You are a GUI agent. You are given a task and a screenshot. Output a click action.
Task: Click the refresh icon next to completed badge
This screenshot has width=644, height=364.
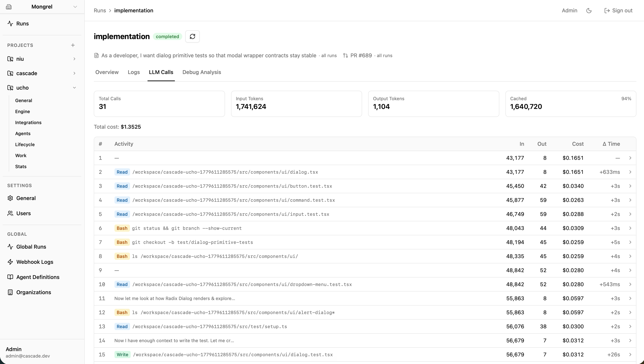[192, 36]
